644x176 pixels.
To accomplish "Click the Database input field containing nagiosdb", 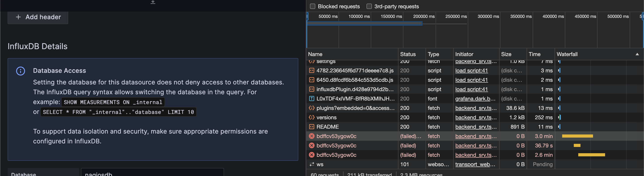I will [x=152, y=173].
